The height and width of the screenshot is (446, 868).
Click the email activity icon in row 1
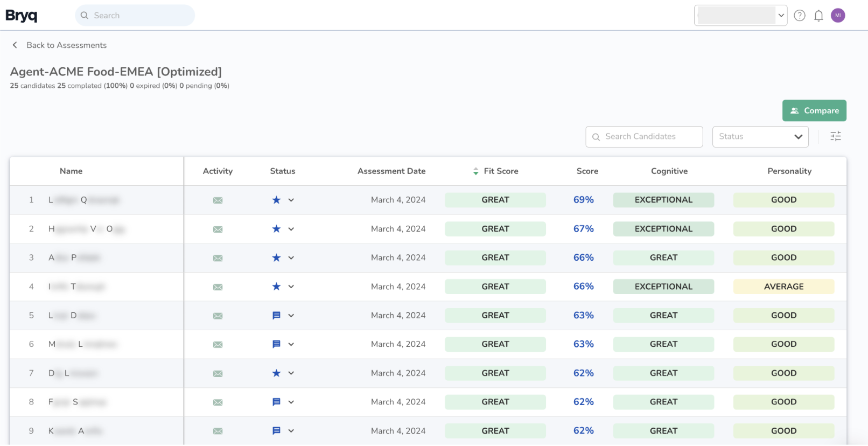(218, 200)
